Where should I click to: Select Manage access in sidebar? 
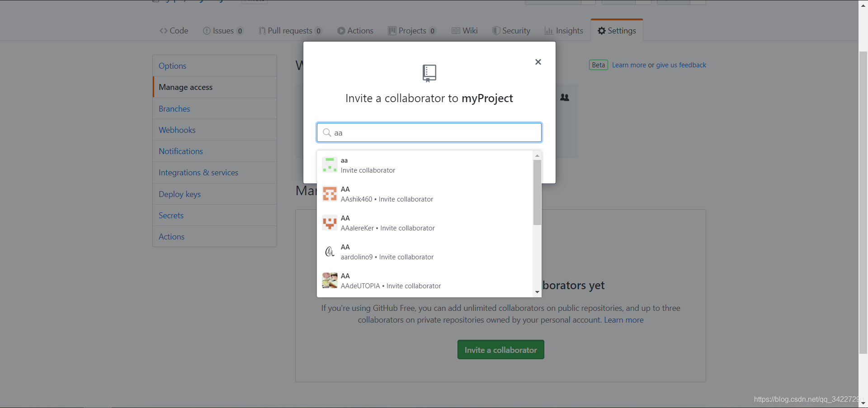click(215, 87)
